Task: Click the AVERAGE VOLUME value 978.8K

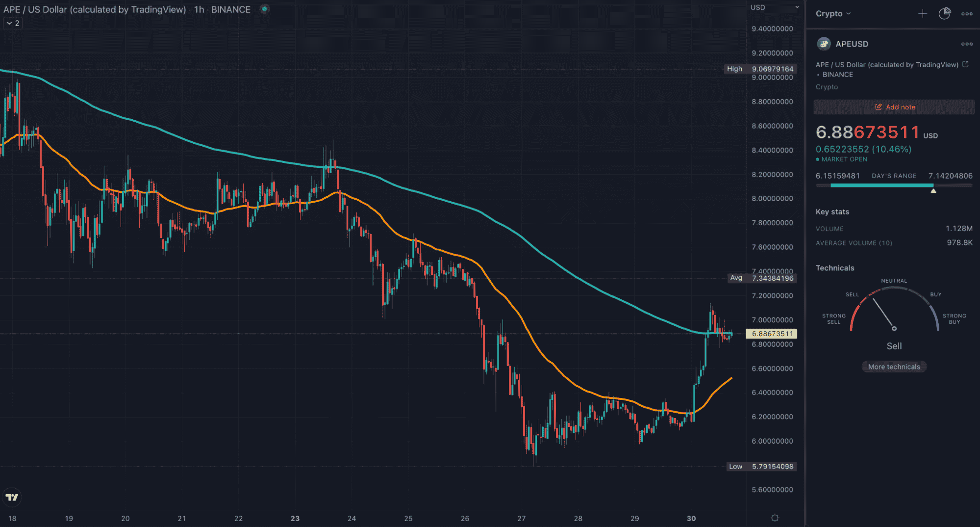Action: 959,243
